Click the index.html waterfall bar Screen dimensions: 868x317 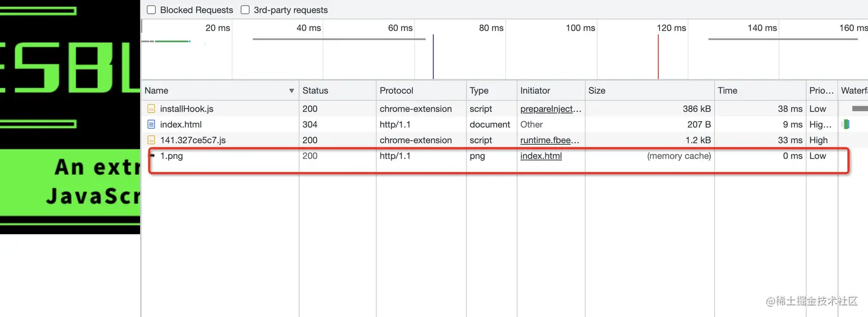click(846, 124)
